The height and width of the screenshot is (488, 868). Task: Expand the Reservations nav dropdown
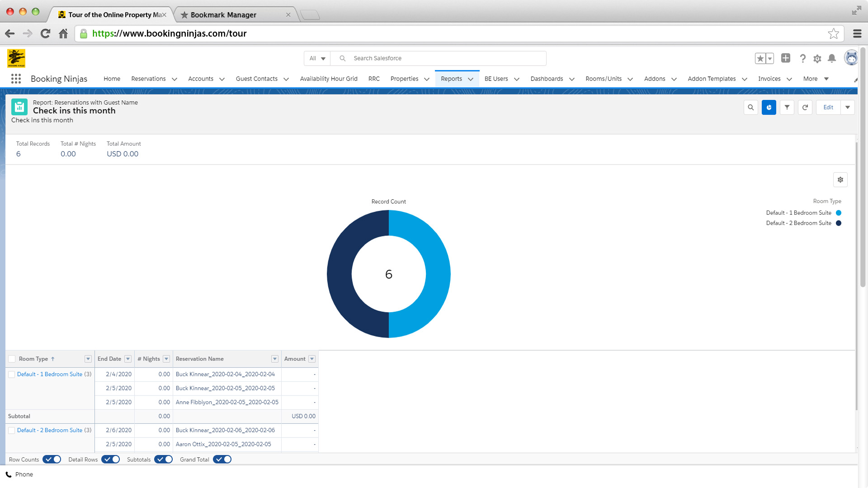[x=175, y=79]
